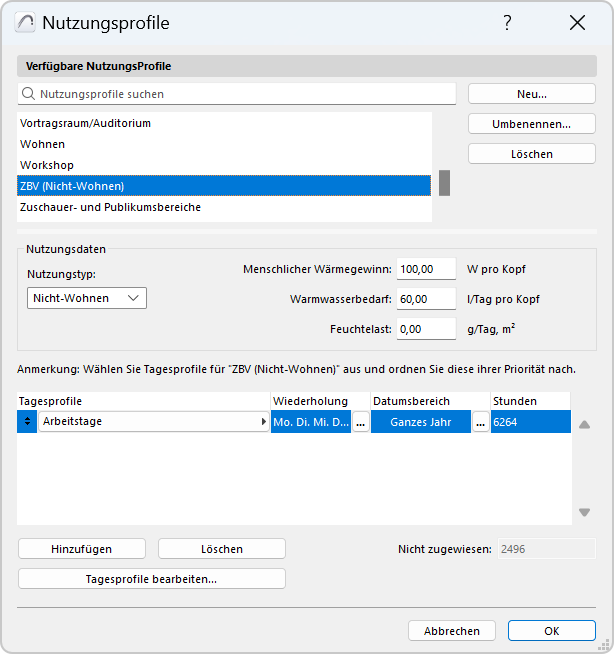
Task: Click the Umbenennen... button
Action: (531, 124)
